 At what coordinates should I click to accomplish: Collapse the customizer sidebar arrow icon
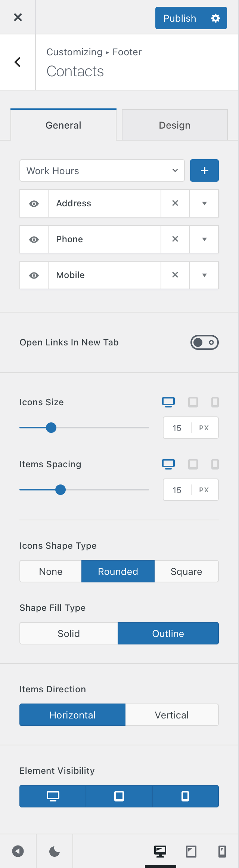[x=18, y=851]
